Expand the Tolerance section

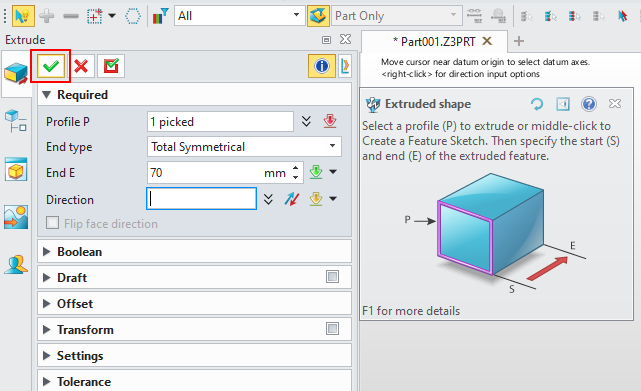pos(47,382)
